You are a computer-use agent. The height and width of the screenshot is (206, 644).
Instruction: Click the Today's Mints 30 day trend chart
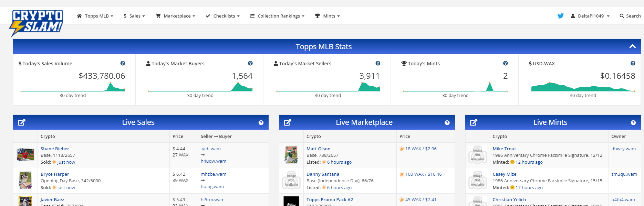455,87
